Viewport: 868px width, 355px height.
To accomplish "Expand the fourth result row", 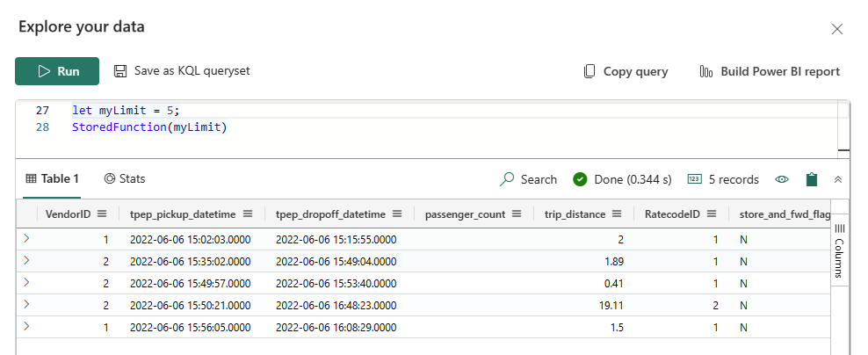I will pyautogui.click(x=26, y=305).
